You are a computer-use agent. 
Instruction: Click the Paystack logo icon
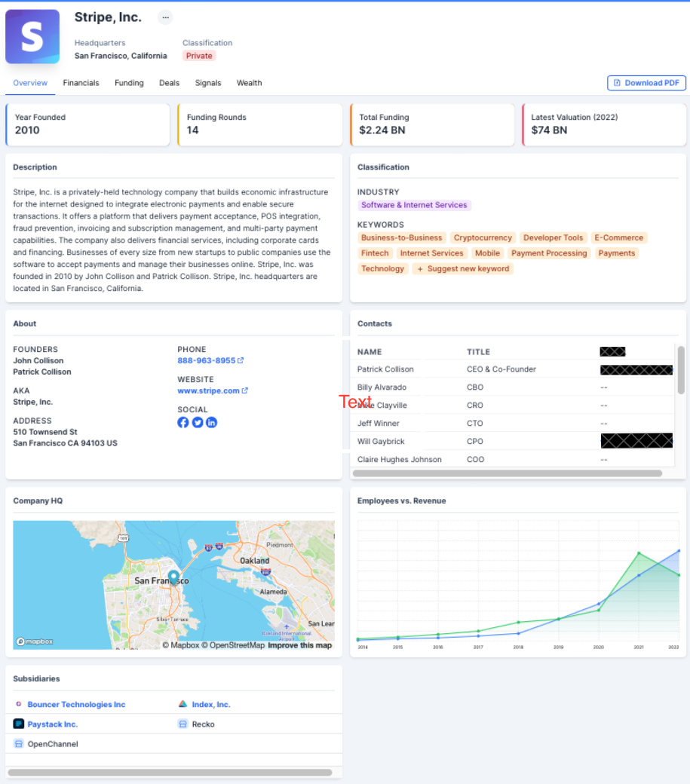pyautogui.click(x=19, y=724)
